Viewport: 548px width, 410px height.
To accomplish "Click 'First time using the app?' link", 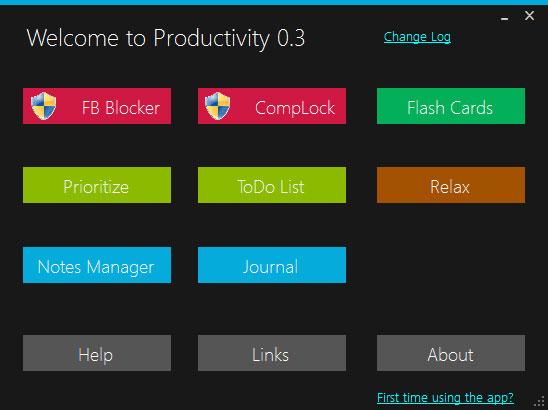I will [x=445, y=398].
